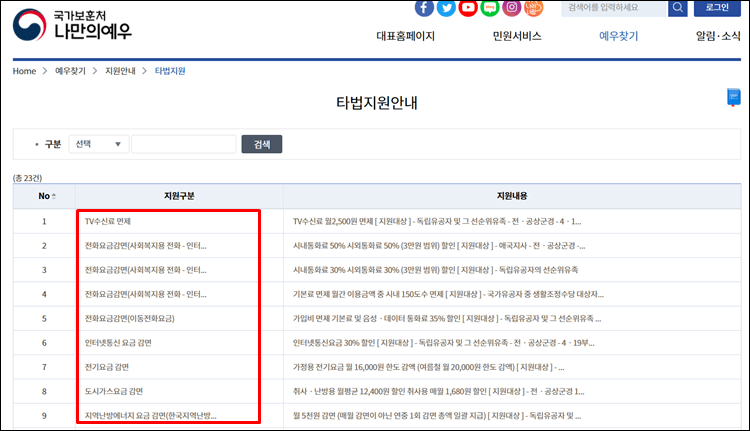The width and height of the screenshot is (750, 431).
Task: Open the row 2 전화요금감면 entry
Action: (145, 246)
